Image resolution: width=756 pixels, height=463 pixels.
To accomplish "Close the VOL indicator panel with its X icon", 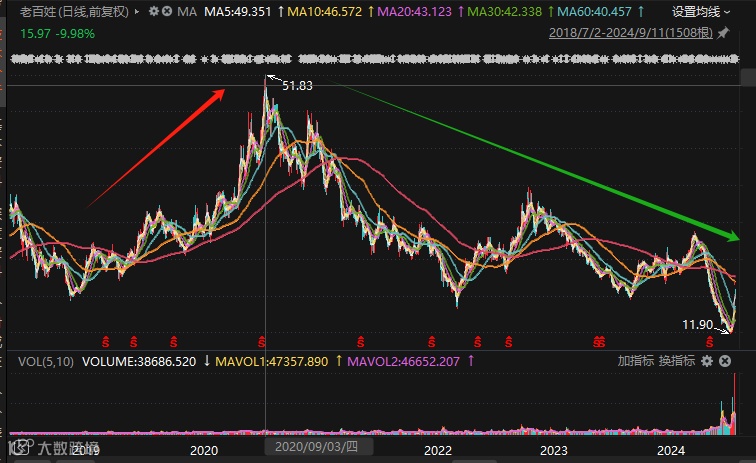I will 725,361.
